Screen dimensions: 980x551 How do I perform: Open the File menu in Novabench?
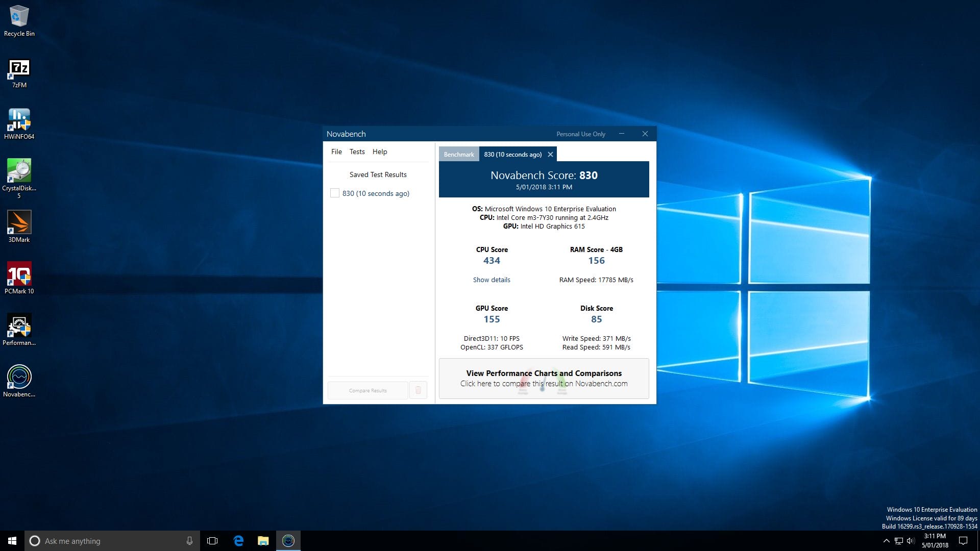click(x=336, y=152)
